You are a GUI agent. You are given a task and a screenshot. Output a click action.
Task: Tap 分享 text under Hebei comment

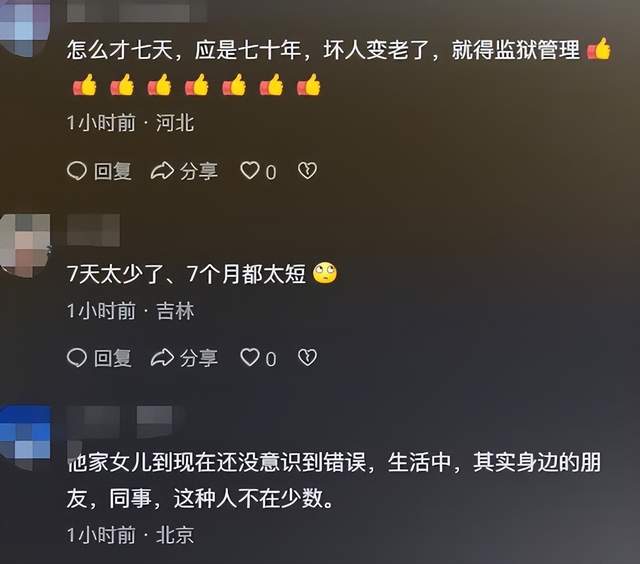[x=199, y=171]
